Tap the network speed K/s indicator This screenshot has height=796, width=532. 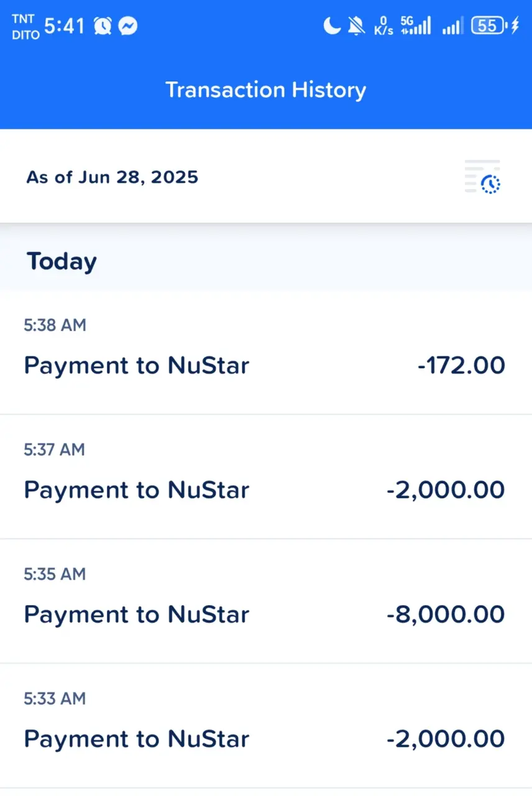pos(383,26)
